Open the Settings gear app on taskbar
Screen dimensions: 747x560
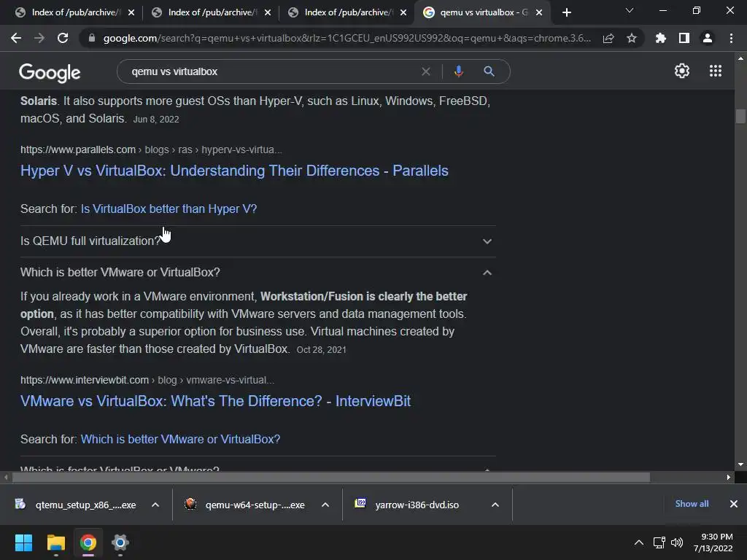[x=120, y=542]
